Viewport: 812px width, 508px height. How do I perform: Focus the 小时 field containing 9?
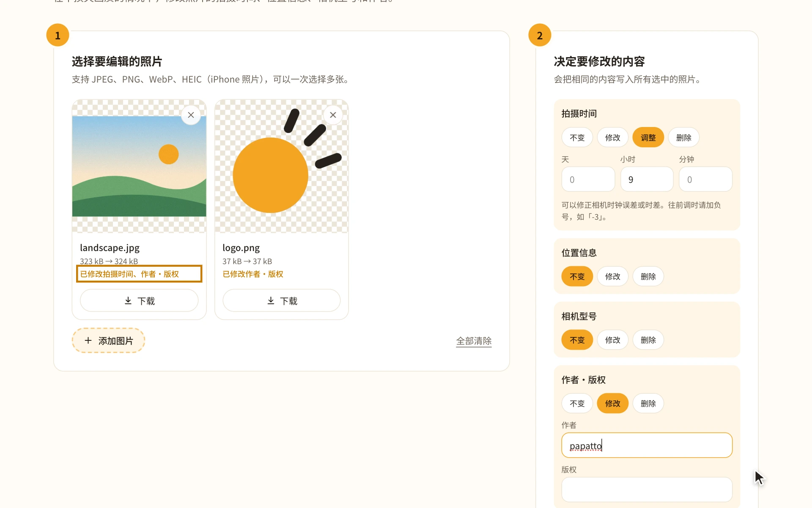[x=647, y=179]
